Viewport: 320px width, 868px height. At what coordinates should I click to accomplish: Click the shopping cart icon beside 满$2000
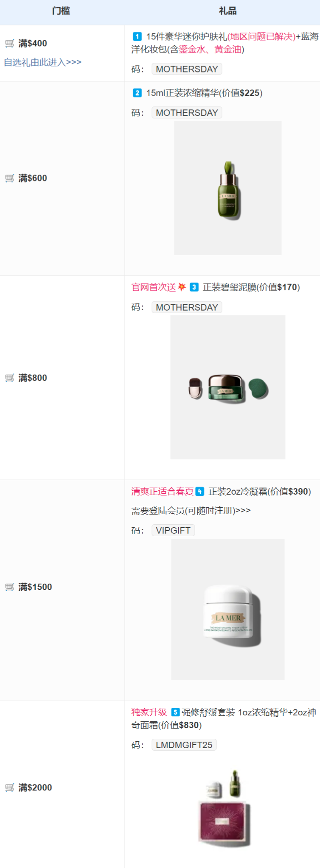click(x=9, y=787)
